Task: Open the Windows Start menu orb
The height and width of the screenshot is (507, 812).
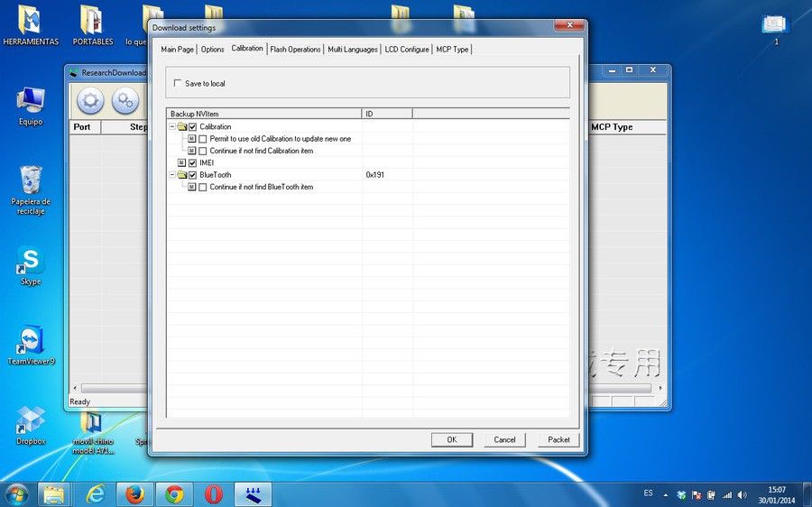Action: (16, 494)
